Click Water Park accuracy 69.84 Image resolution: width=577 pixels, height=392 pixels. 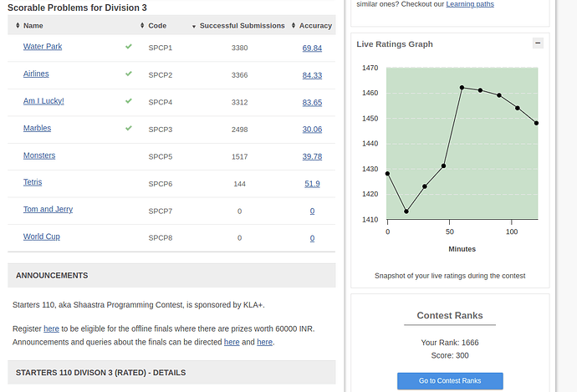312,48
